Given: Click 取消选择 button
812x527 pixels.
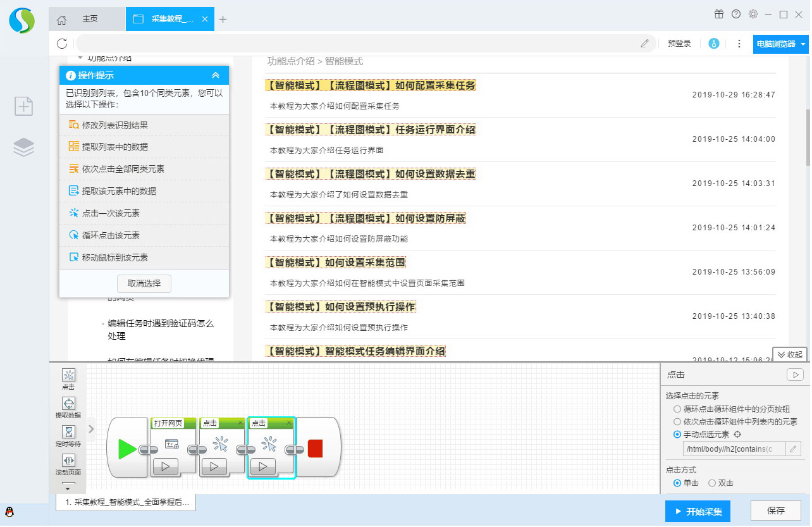Looking at the screenshot, I should pos(144,283).
